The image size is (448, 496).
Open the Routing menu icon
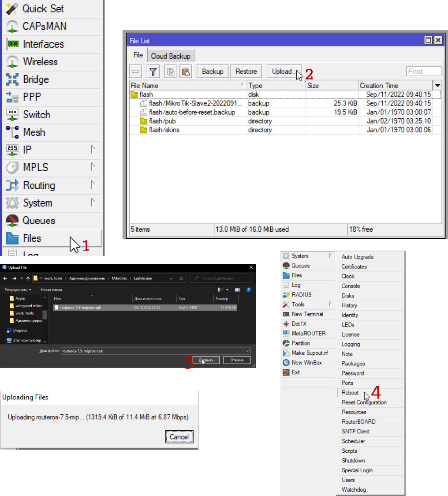12,185
